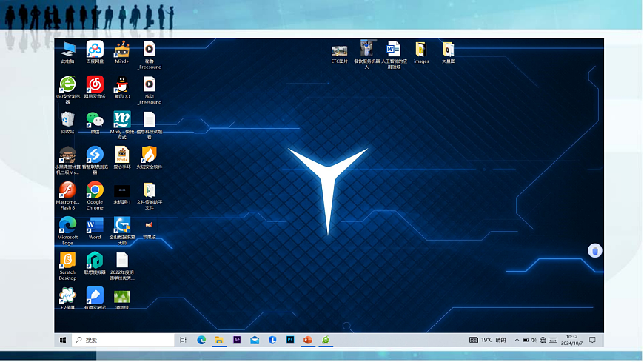Open the images folder on the desktop

point(420,51)
